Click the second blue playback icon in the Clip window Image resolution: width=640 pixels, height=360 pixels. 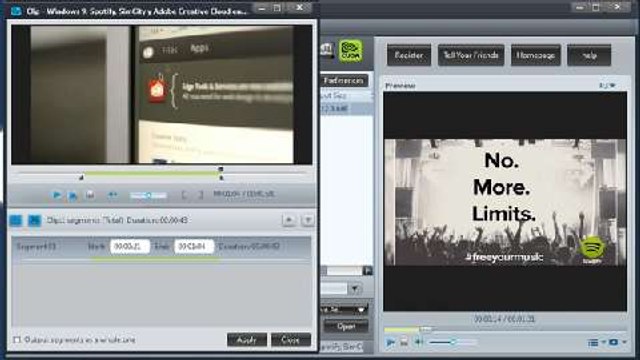(73, 196)
